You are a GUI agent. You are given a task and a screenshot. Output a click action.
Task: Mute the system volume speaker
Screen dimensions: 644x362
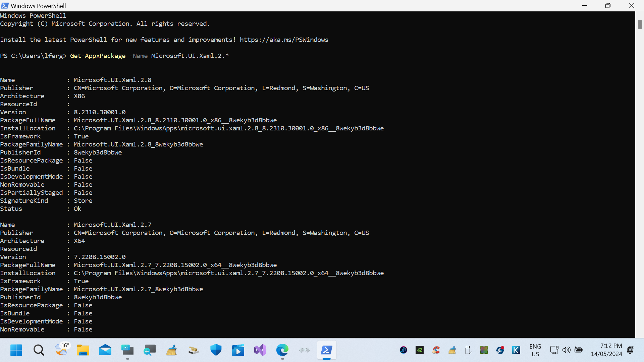click(x=567, y=350)
